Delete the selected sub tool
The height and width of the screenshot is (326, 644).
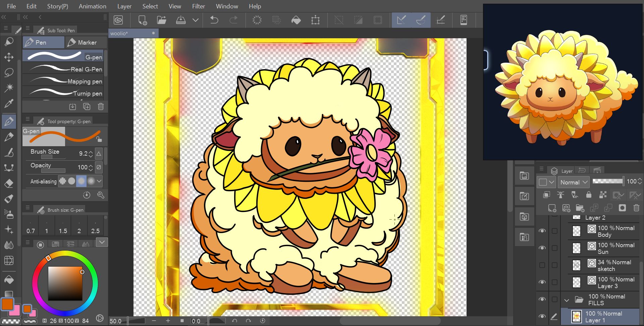(101, 107)
